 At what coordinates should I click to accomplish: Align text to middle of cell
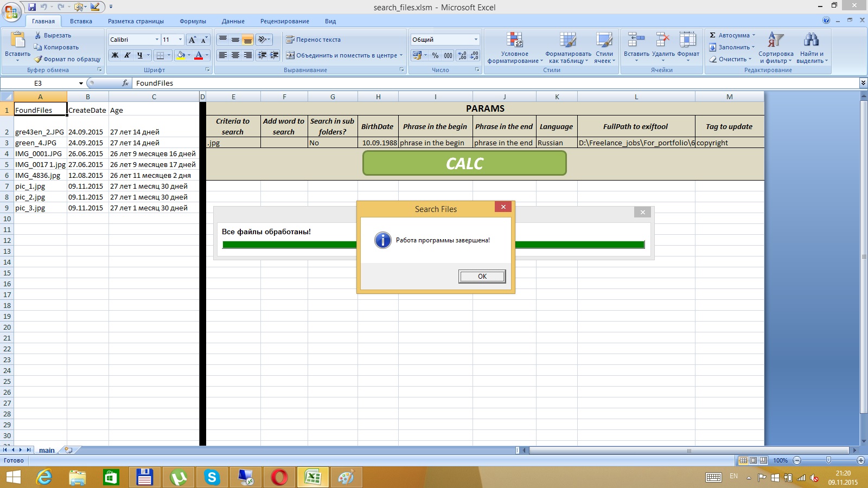pos(235,40)
